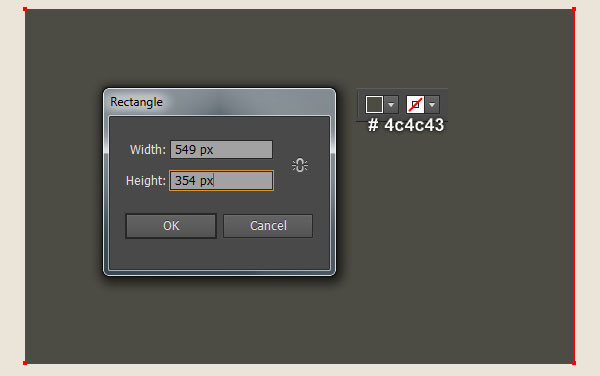Select the lower-left red anchor point of rectangle
This screenshot has height=376, width=600.
coord(25,363)
